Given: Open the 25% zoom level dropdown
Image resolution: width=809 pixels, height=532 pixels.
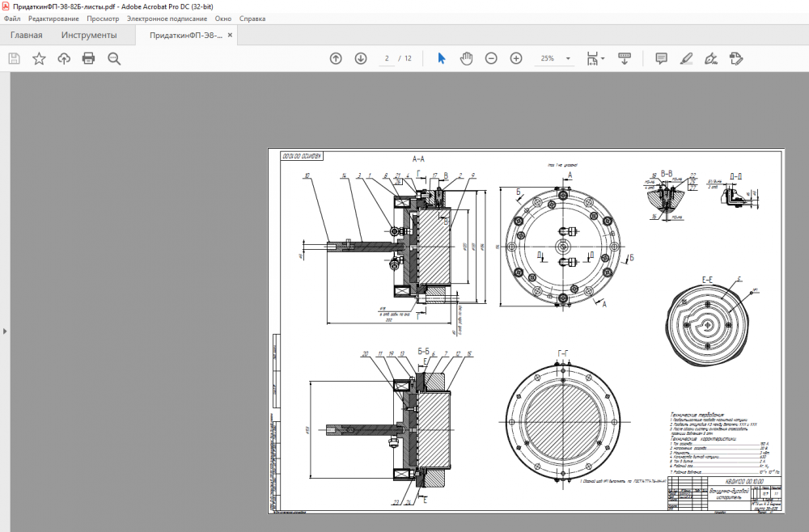Looking at the screenshot, I should tap(568, 59).
